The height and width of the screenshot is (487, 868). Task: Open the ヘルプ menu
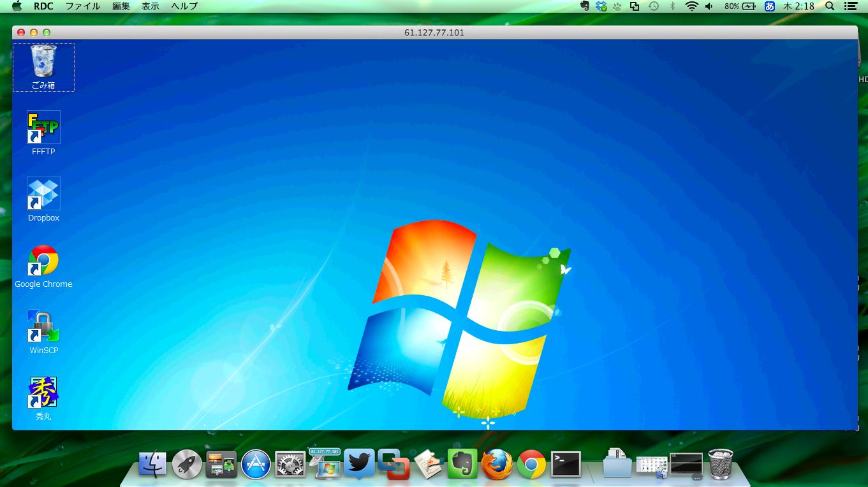click(x=184, y=6)
